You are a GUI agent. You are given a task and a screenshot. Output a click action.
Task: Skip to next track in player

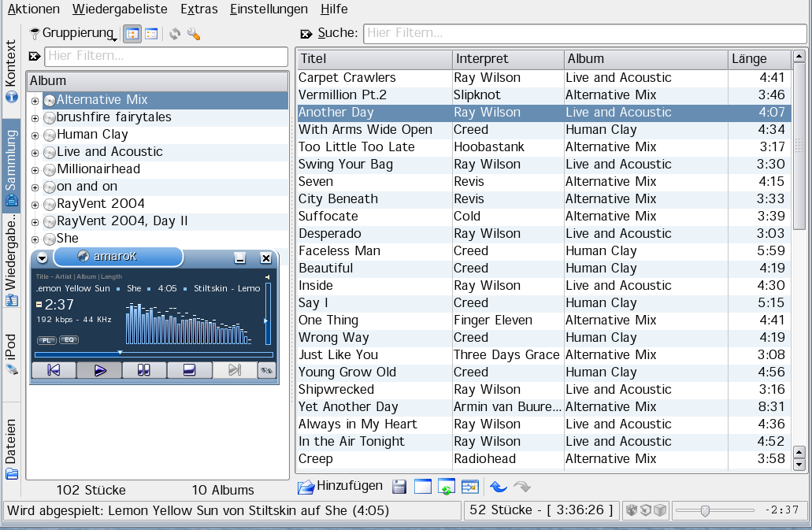point(234,370)
